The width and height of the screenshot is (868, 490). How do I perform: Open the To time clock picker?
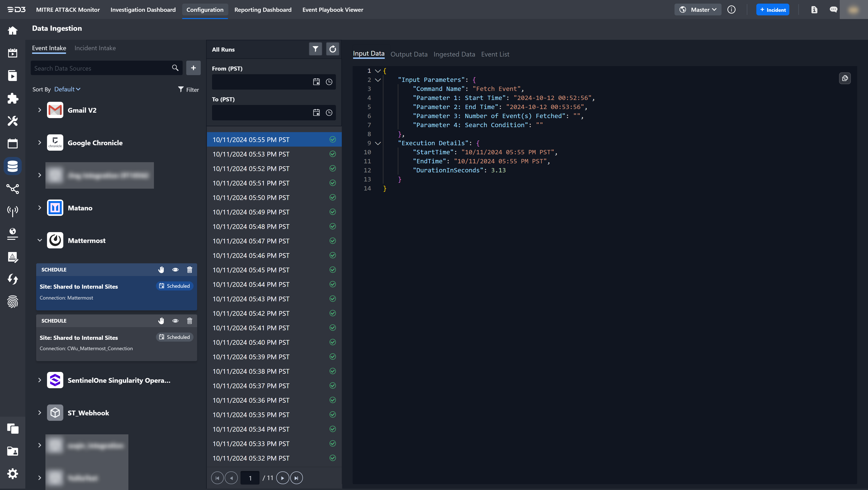(x=329, y=113)
